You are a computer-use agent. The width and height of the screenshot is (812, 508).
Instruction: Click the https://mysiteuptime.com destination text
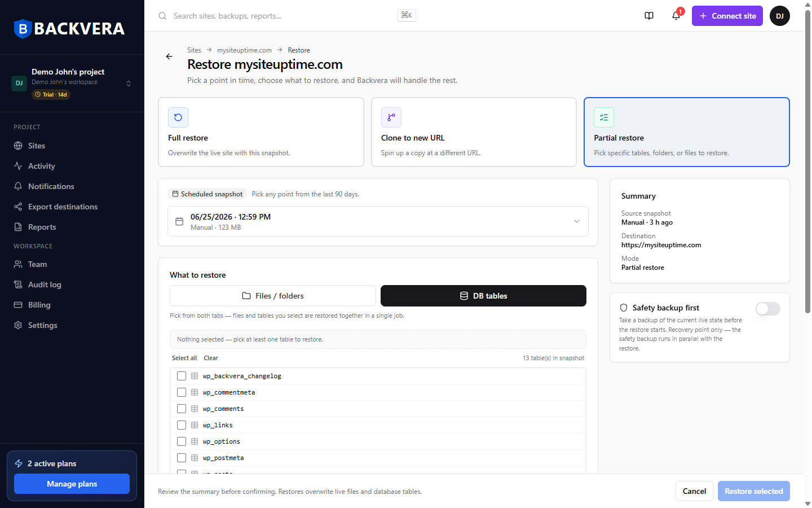point(661,245)
